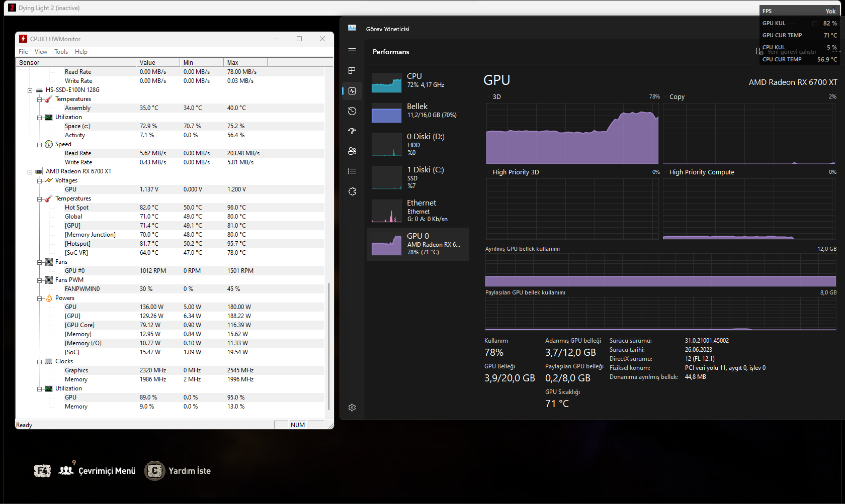Viewport: 845px width, 504px height.
Task: Collapse the Fans PWM node
Action: tap(39, 280)
